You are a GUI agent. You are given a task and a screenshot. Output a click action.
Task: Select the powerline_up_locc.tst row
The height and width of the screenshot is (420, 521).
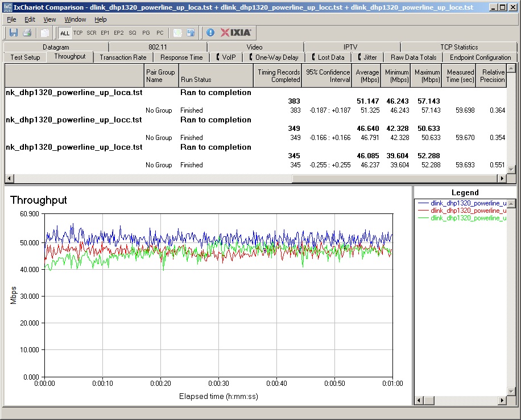tap(256, 120)
